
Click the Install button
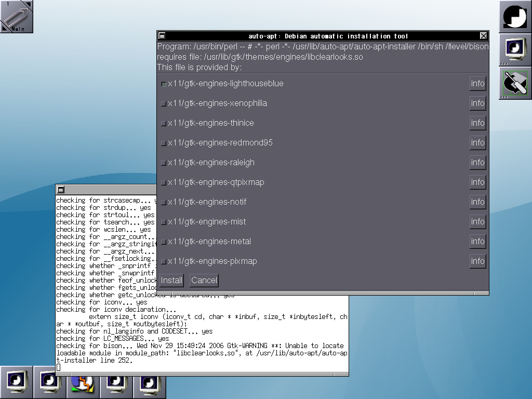point(171,280)
